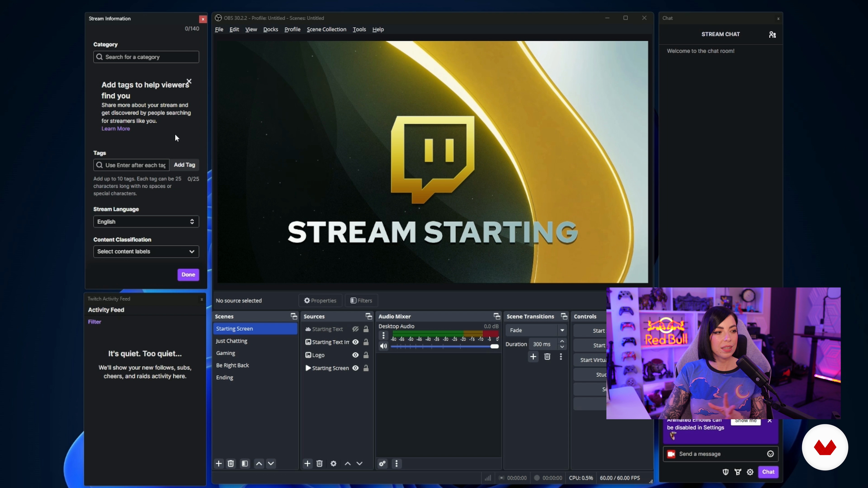Move scene down arrow in Scenes toolbar
This screenshot has width=868, height=488.
(x=271, y=463)
